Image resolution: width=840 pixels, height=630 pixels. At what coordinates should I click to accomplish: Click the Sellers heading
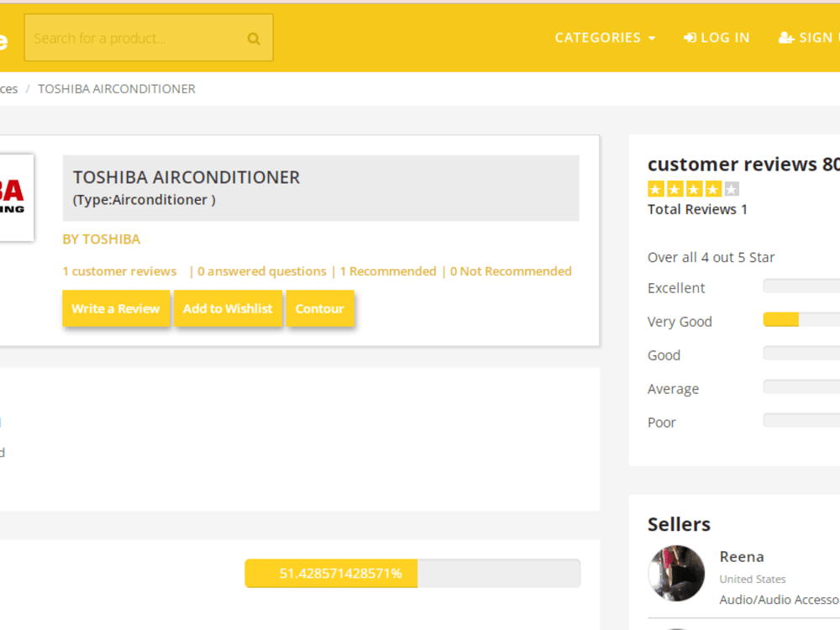(x=679, y=524)
